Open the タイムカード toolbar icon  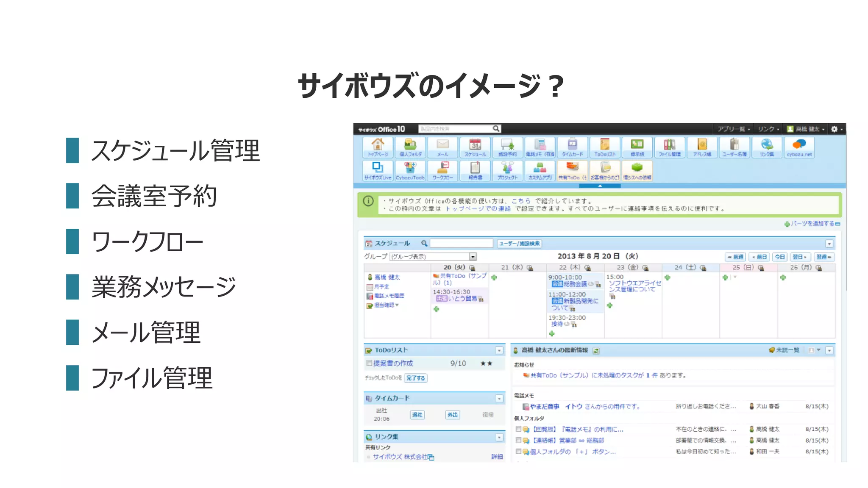[x=572, y=147]
